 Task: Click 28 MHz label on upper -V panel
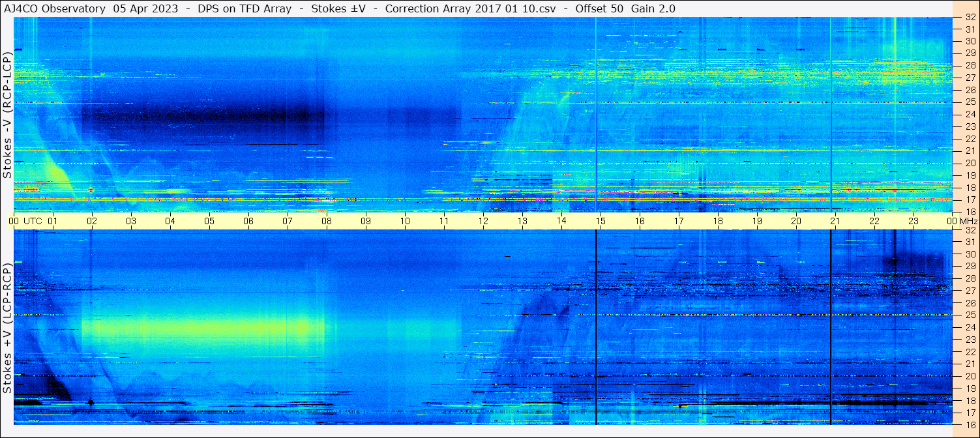pyautogui.click(x=970, y=65)
